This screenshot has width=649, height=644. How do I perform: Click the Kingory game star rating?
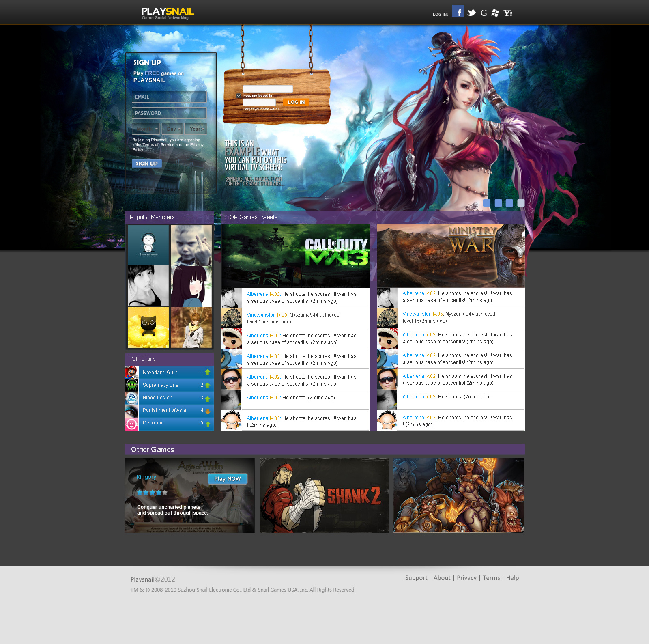pyautogui.click(x=152, y=492)
